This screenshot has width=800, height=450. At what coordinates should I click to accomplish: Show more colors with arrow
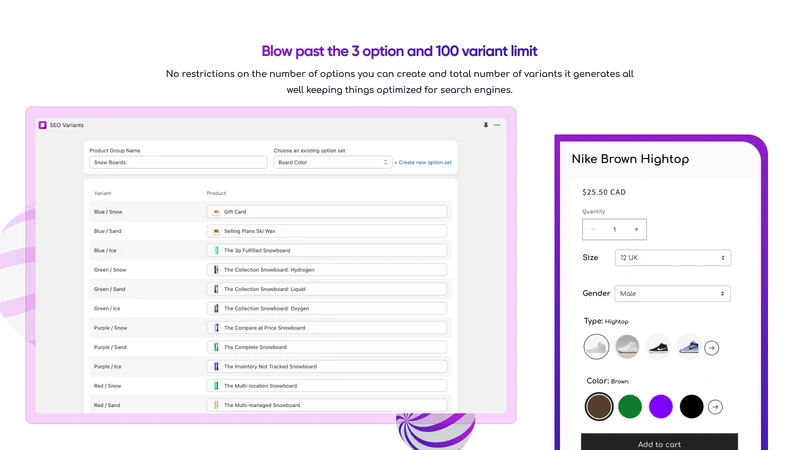click(715, 407)
